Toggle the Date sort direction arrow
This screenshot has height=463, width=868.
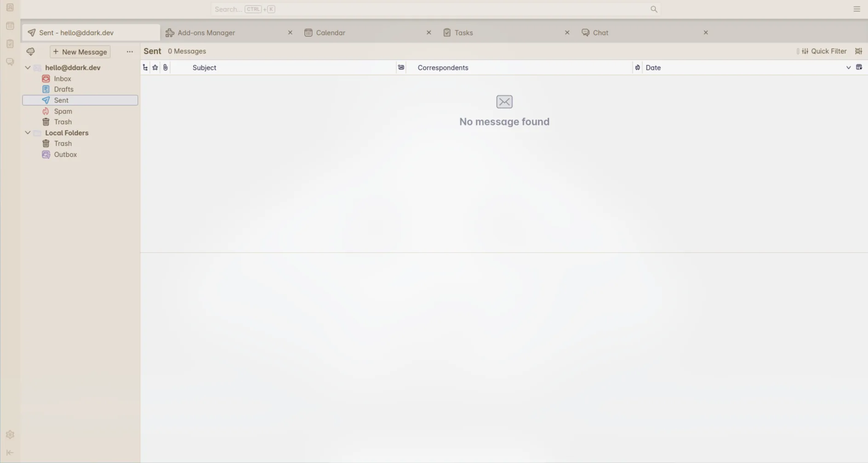[848, 68]
